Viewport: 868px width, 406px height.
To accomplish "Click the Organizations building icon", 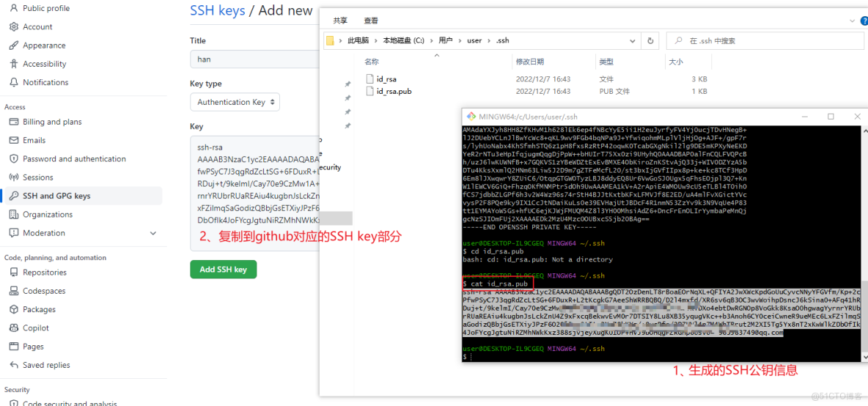I will 14,215.
